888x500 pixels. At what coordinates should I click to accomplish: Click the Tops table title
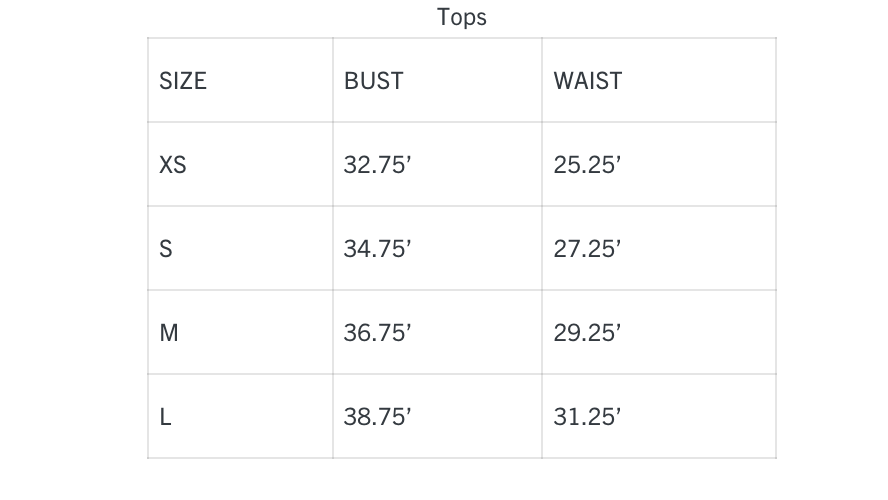pos(462,18)
